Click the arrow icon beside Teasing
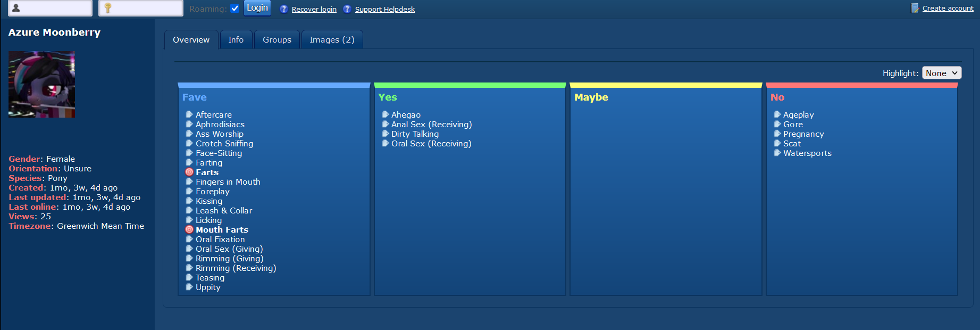Viewport: 980px width, 330px height. [189, 277]
